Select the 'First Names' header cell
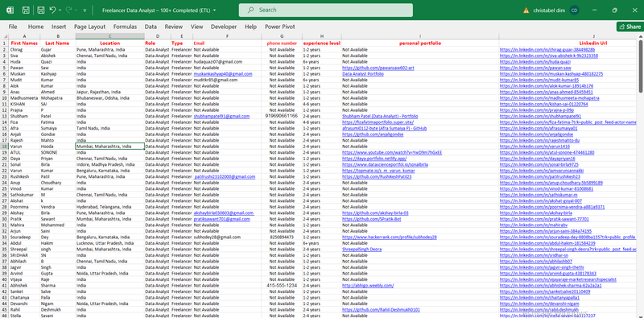 coord(24,43)
